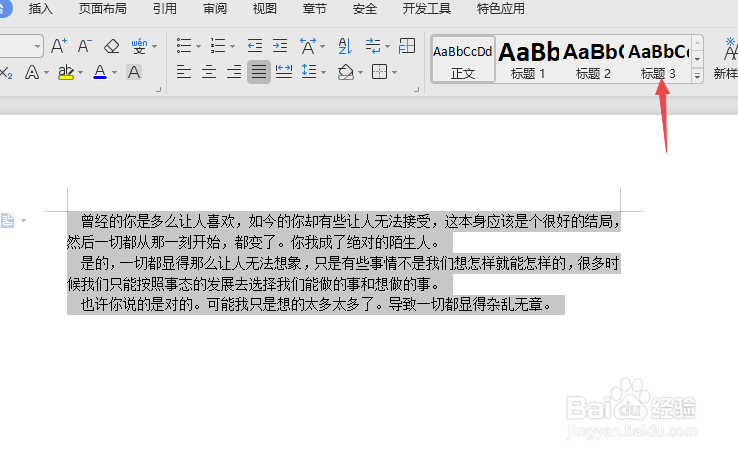The image size is (738, 457).
Task: Expand line spacing dropdown arrow
Action: 323,73
